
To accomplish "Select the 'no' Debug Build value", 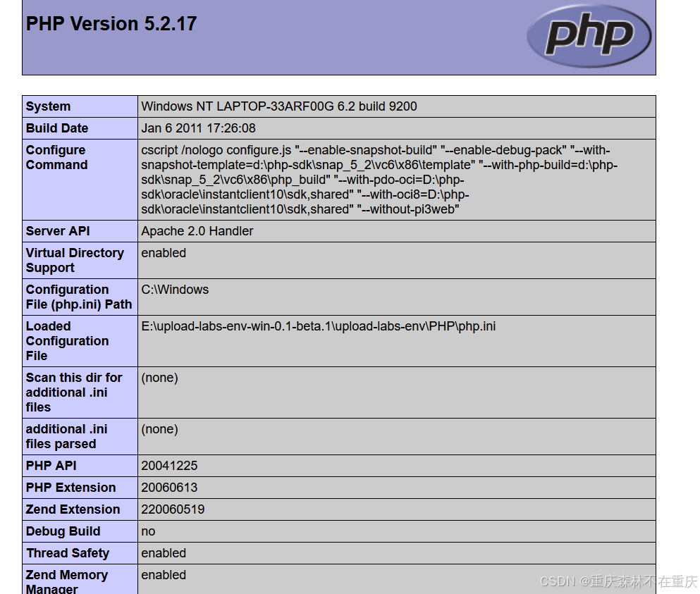I will pyautogui.click(x=148, y=531).
